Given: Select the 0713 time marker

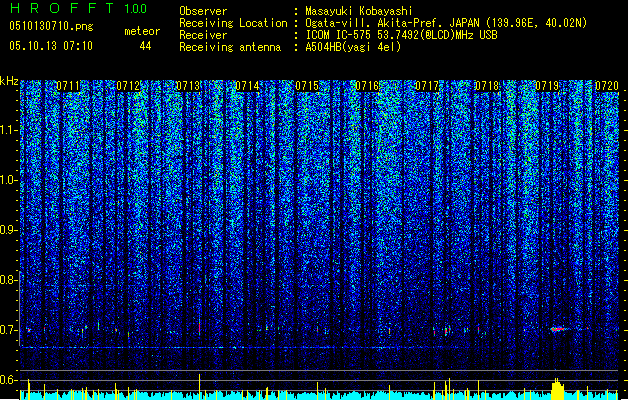Looking at the screenshot, I should coord(188,86).
